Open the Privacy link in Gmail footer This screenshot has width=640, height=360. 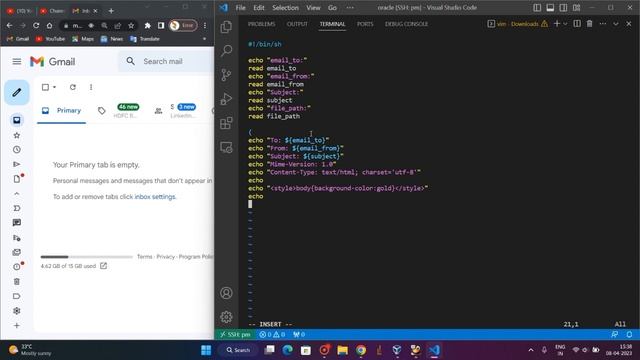(x=165, y=256)
